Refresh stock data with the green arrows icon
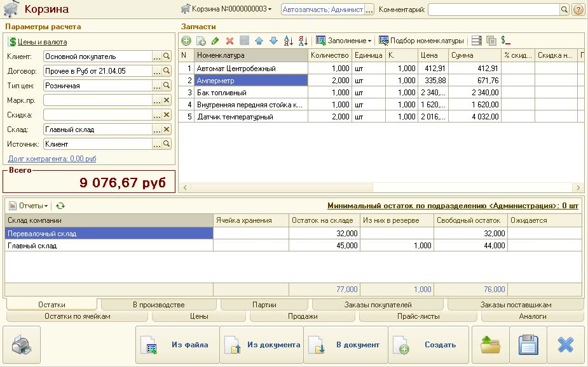 [x=60, y=206]
